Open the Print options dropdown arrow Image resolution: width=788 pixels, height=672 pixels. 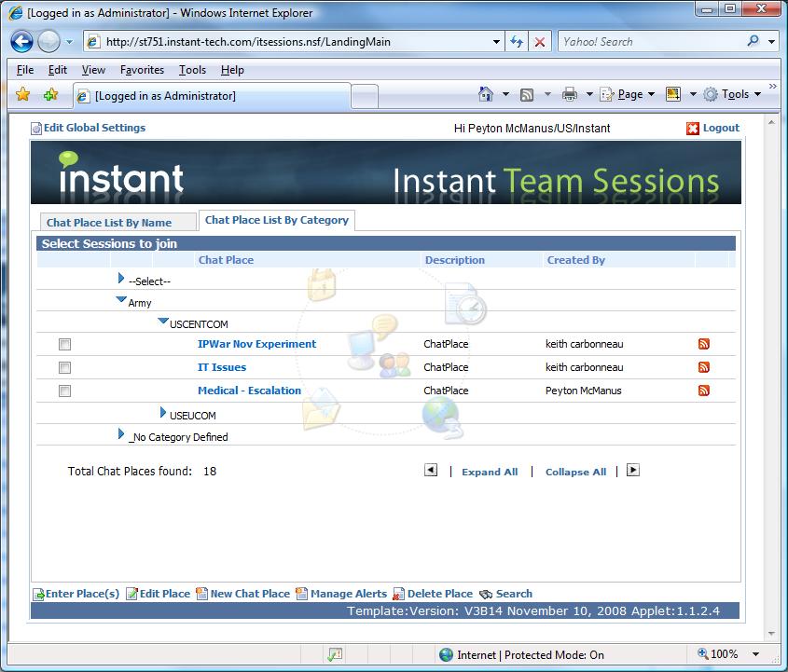click(589, 94)
